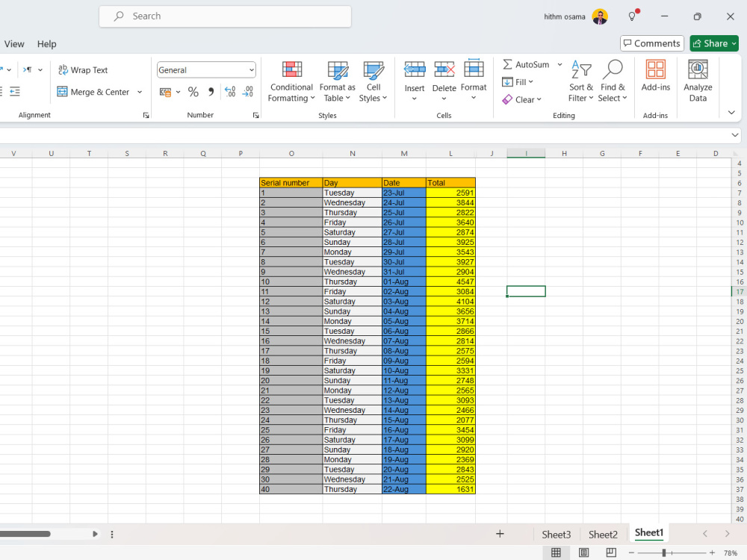Expand AutoSum dropdown arrow
747x560 pixels.
point(560,64)
